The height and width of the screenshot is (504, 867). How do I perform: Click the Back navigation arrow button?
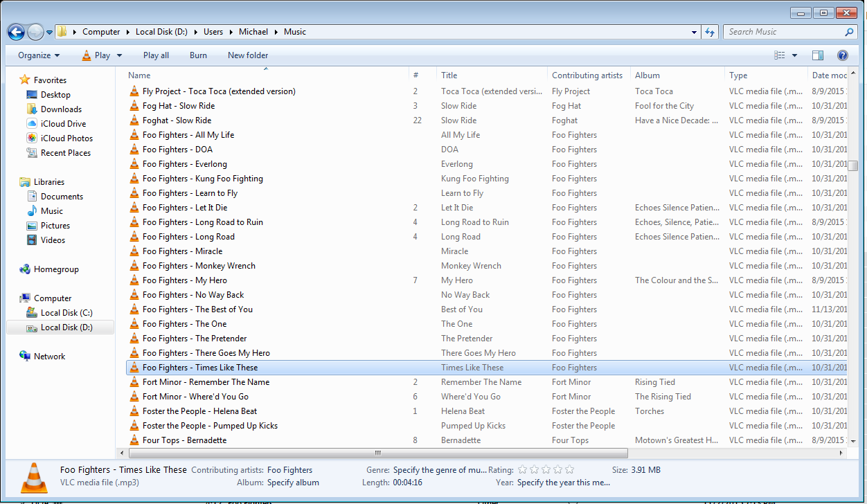point(16,32)
